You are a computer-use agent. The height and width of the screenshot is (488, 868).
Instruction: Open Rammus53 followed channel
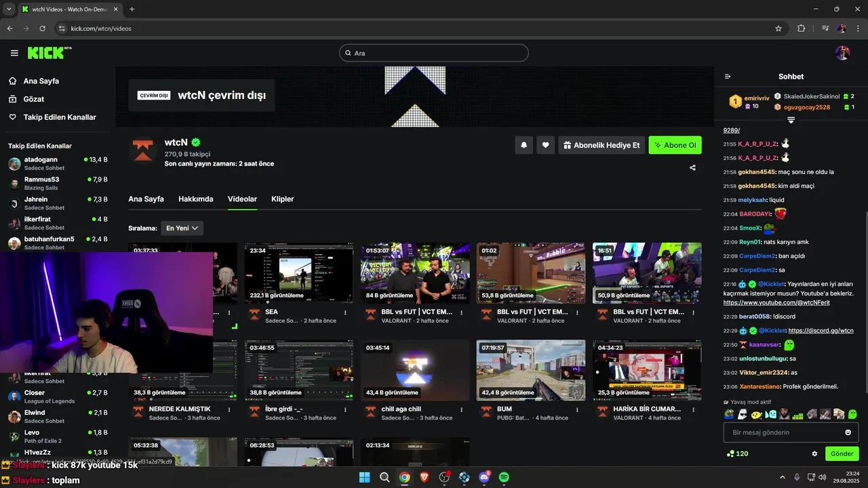[x=58, y=184]
